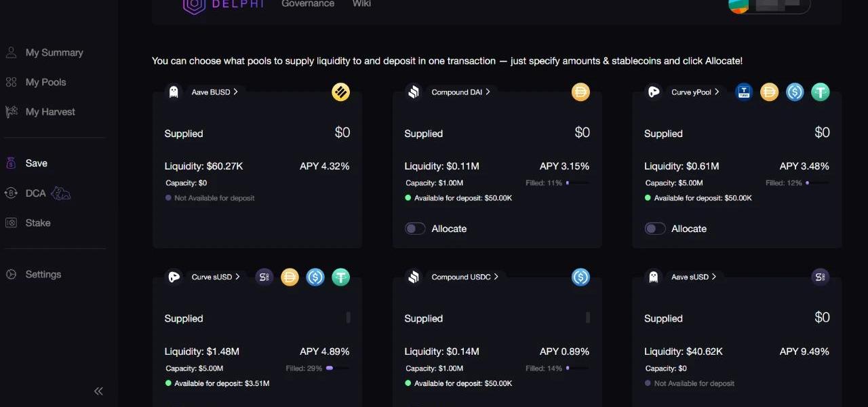Click the Curve logo icon beside Curve sUSD
Screen dimensions: 868x407
coord(174,277)
